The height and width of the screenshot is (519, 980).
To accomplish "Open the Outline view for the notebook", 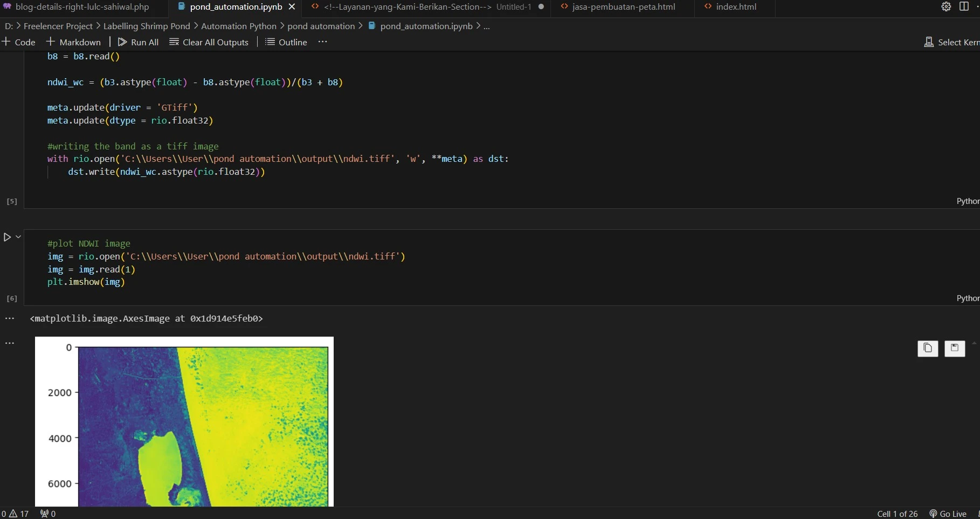I will click(x=286, y=42).
